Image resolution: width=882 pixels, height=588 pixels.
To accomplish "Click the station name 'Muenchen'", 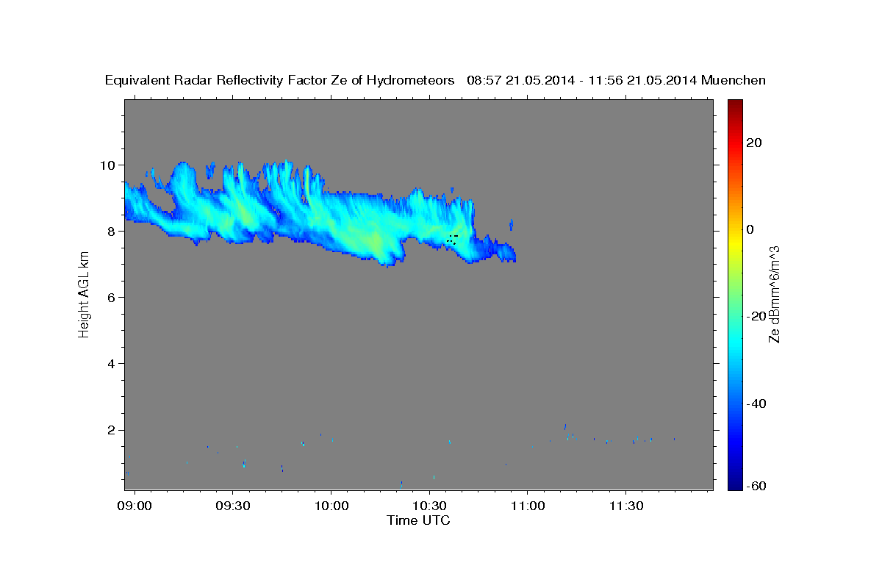I will point(734,80).
